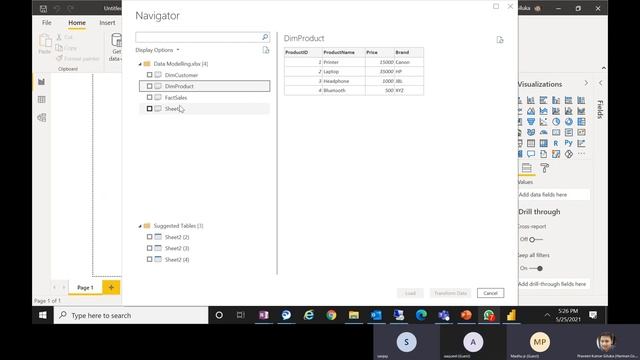The width and height of the screenshot is (640, 360).
Task: Select the stacked column chart visual
Action: click(531, 100)
